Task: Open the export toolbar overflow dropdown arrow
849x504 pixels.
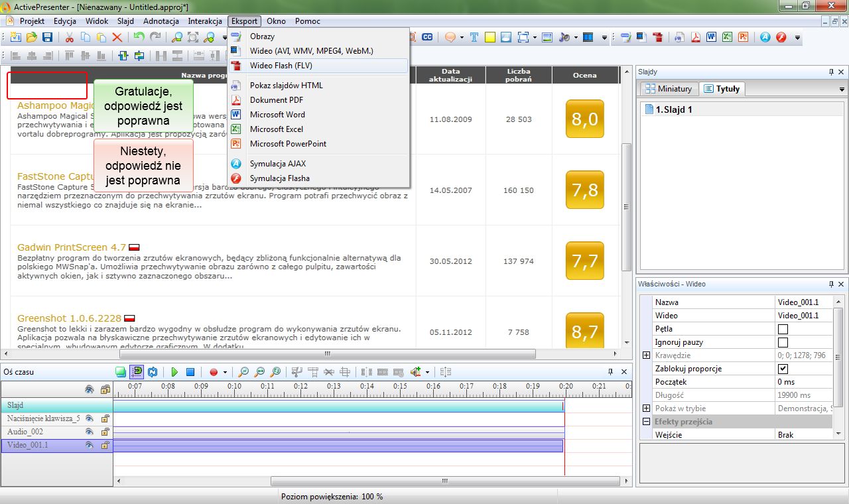Action: point(798,38)
